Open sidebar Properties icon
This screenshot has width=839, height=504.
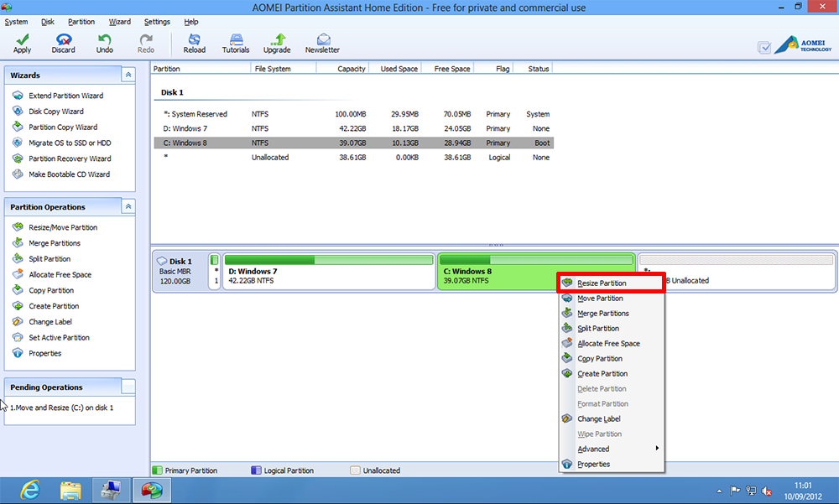coord(18,353)
